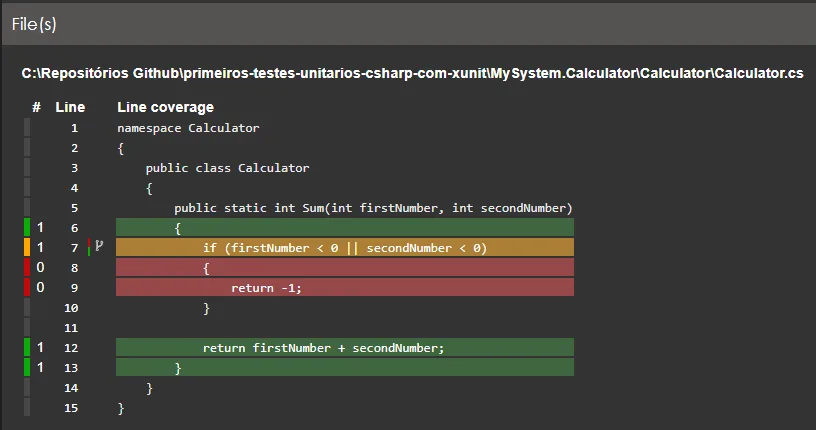Click the red coverage marker for line 9

click(27, 287)
